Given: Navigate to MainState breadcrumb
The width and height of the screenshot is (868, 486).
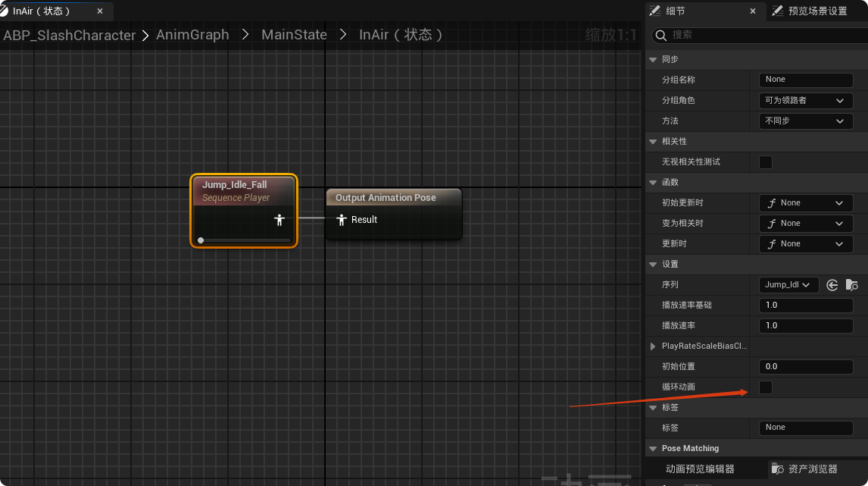Looking at the screenshot, I should tap(294, 35).
